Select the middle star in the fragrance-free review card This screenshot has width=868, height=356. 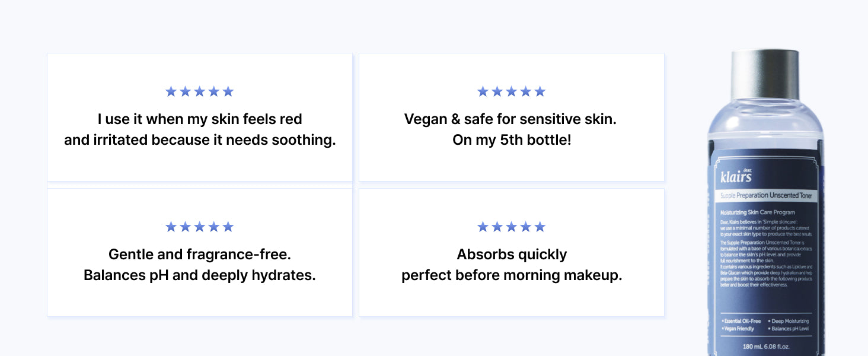pyautogui.click(x=200, y=227)
